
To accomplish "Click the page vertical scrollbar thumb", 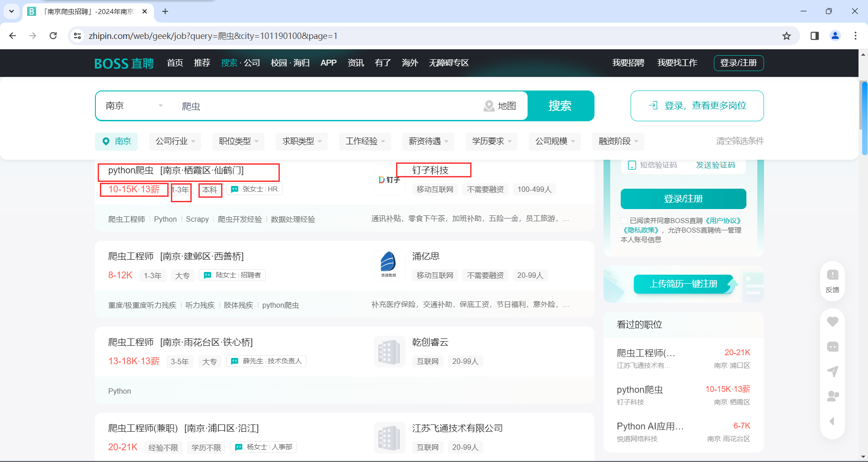I will (864, 118).
